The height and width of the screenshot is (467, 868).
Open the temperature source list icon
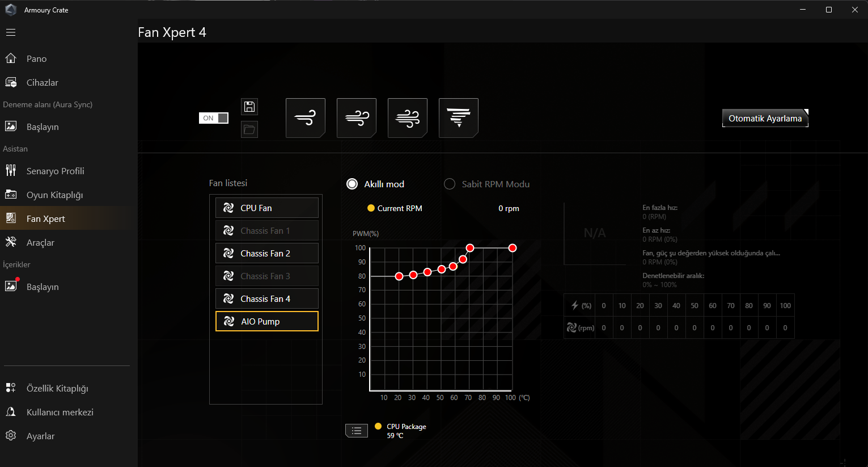[357, 431]
